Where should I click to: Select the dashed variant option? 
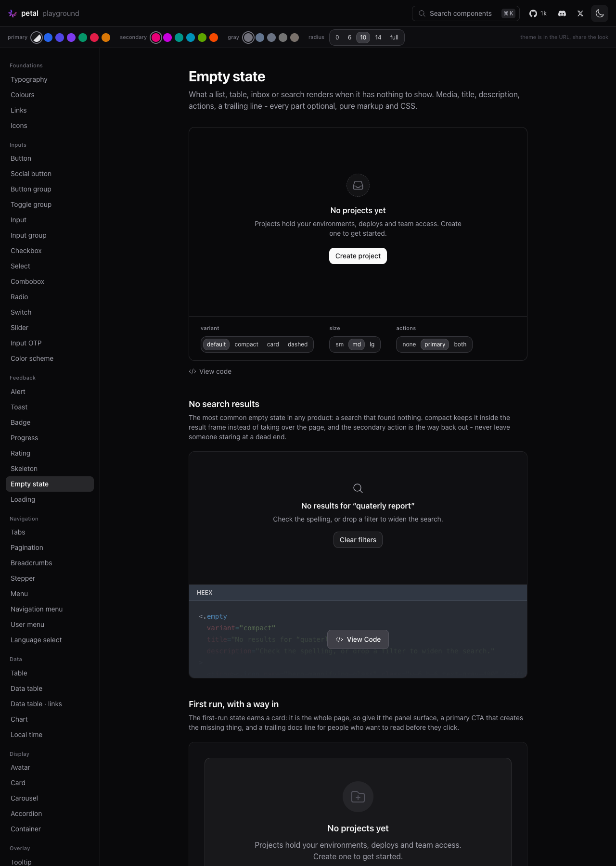click(297, 344)
